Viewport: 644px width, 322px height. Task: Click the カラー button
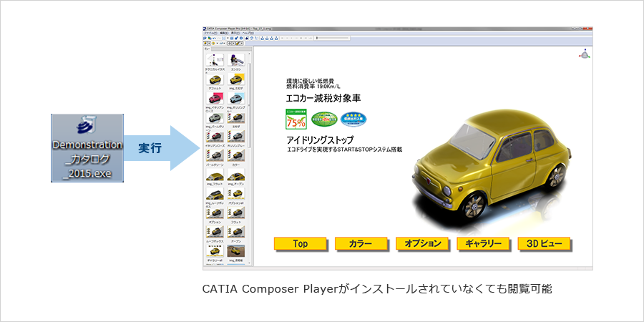click(361, 243)
